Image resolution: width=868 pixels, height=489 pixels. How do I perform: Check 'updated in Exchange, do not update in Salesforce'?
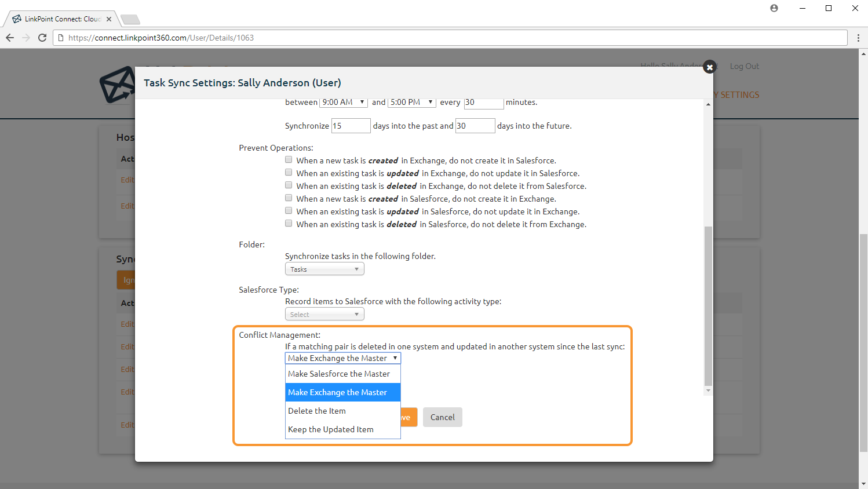click(289, 172)
